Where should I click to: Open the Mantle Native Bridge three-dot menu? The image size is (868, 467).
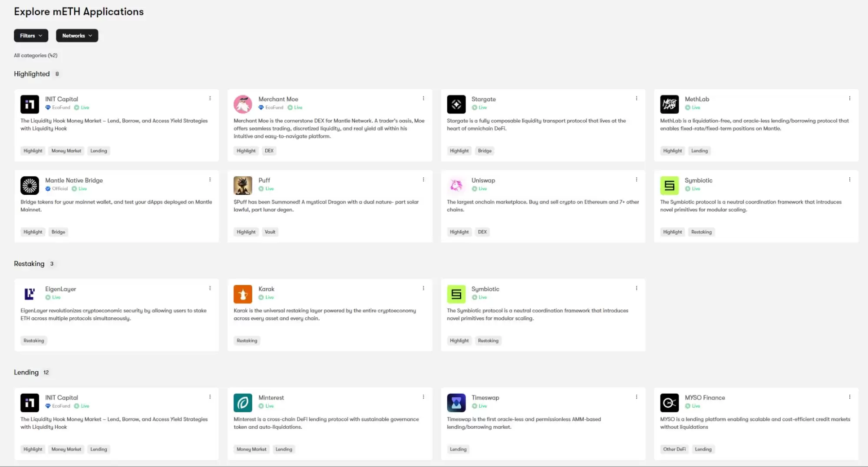click(210, 180)
